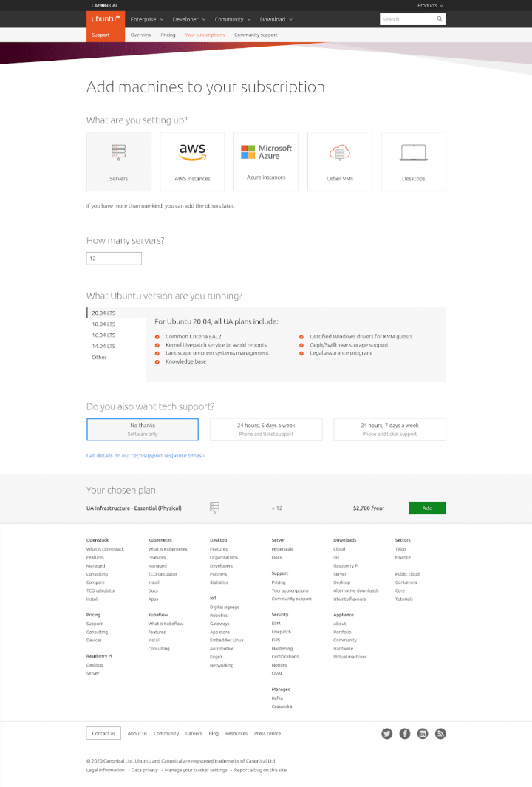Open the Resources footer link
The image size is (532, 787).
point(236,734)
